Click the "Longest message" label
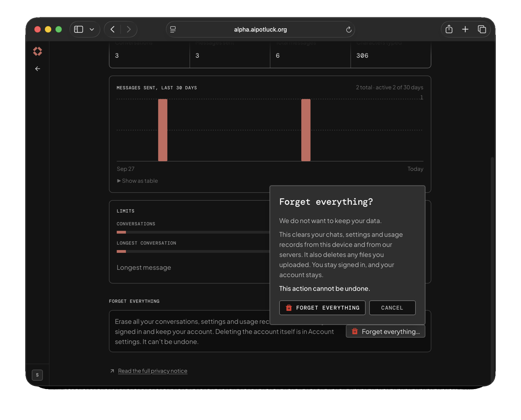 pos(144,267)
